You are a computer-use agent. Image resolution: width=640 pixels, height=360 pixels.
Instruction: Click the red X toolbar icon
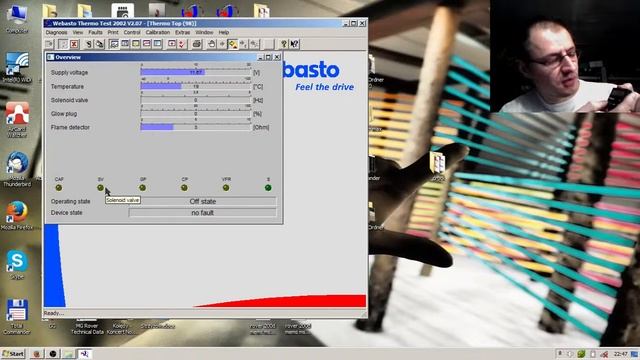click(x=74, y=44)
